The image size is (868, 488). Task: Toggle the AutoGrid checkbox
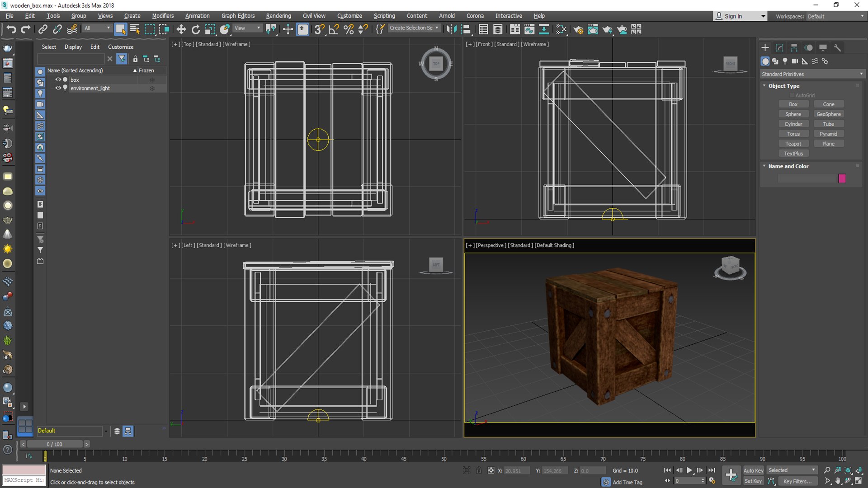click(x=792, y=95)
